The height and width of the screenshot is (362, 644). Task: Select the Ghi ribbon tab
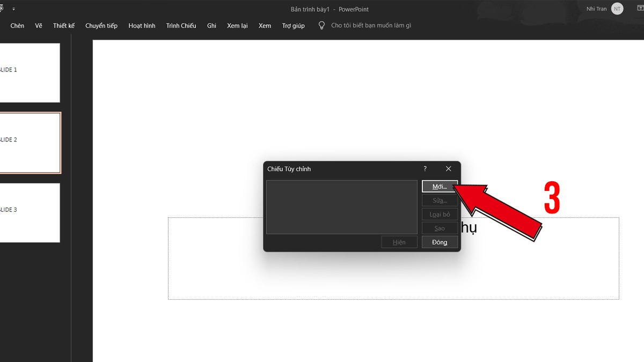click(x=211, y=26)
